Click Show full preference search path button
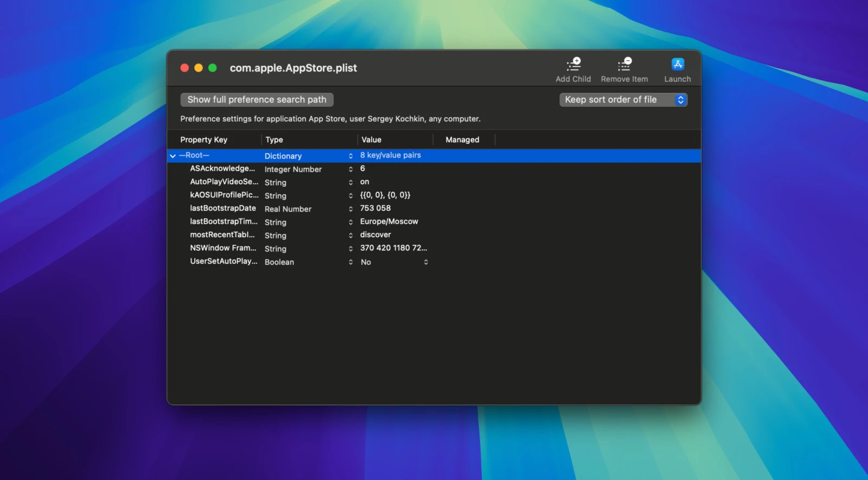This screenshot has height=480, width=868. pyautogui.click(x=257, y=100)
